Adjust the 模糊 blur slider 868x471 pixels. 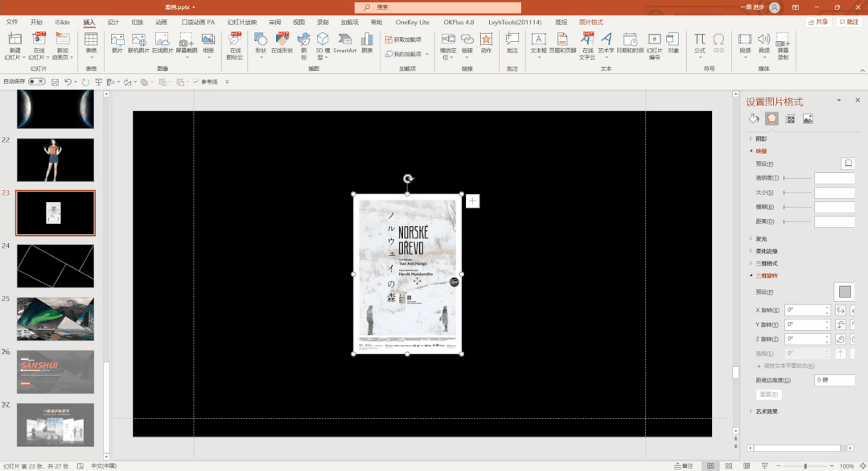[x=797, y=207]
